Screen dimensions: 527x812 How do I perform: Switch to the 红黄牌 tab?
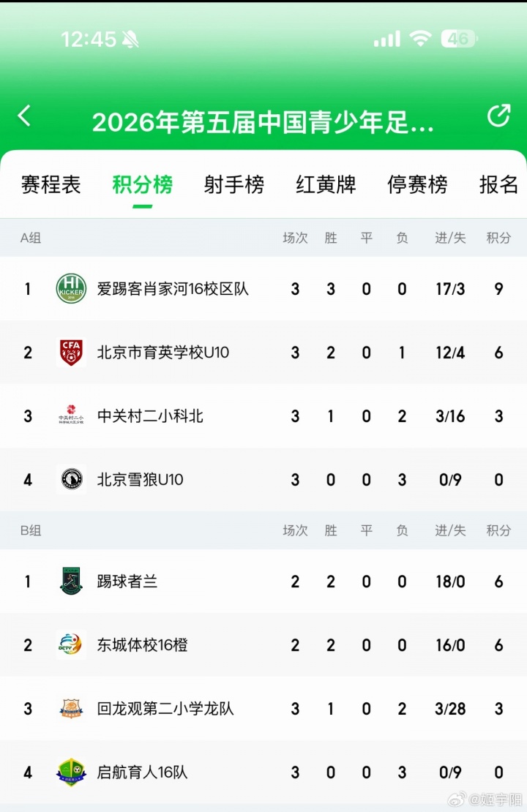point(326,185)
